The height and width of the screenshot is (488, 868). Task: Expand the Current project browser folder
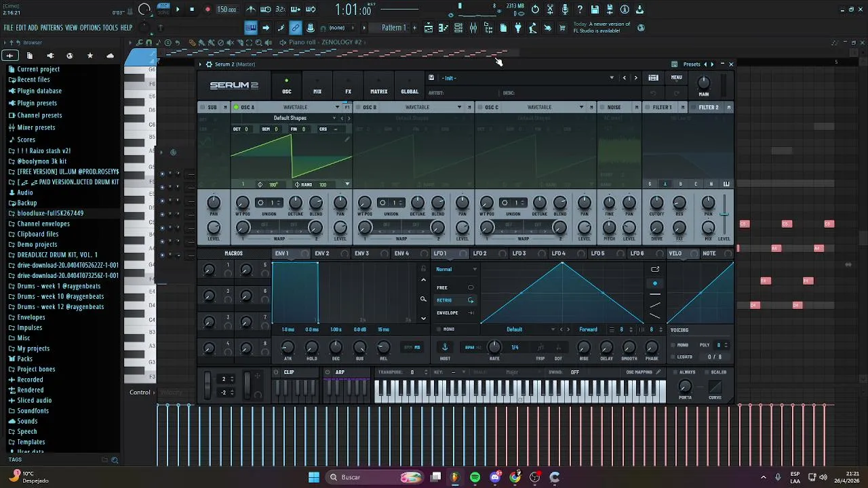click(38, 69)
